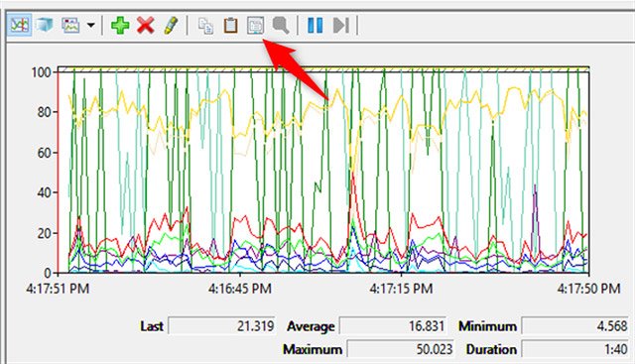Click the Zoom magnifier icon

click(281, 25)
